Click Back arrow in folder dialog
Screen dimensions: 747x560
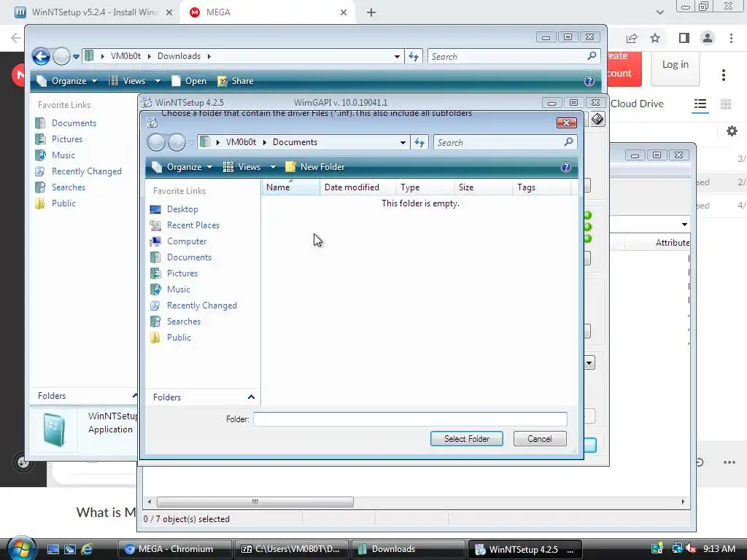click(x=156, y=142)
